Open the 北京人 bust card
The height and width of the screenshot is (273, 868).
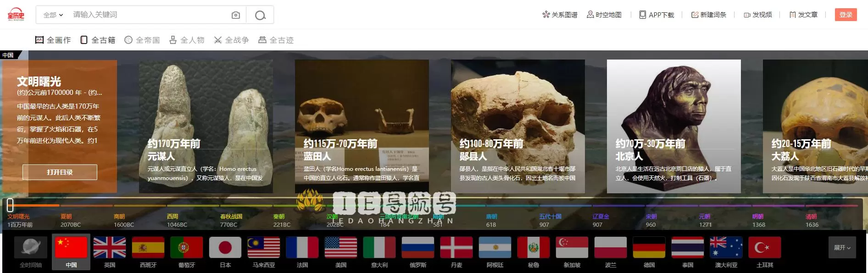[x=674, y=126]
